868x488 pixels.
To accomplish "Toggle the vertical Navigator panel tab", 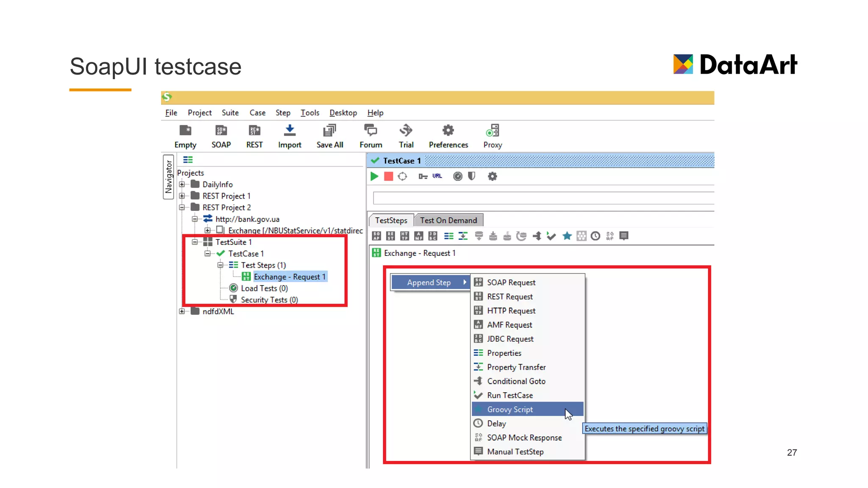I will 169,177.
